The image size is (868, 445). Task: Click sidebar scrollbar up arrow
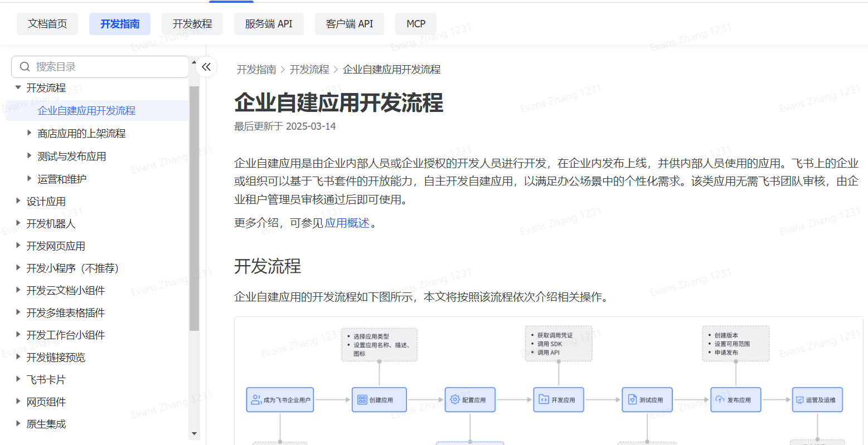click(194, 62)
